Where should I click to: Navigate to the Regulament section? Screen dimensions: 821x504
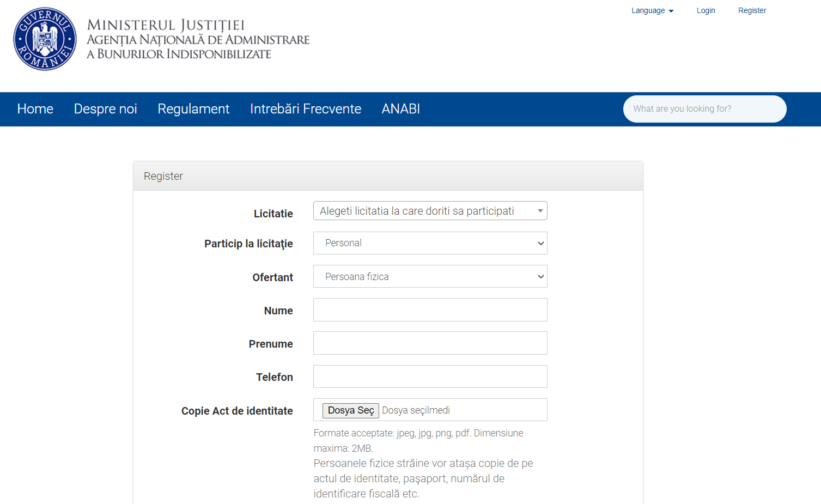pos(193,109)
